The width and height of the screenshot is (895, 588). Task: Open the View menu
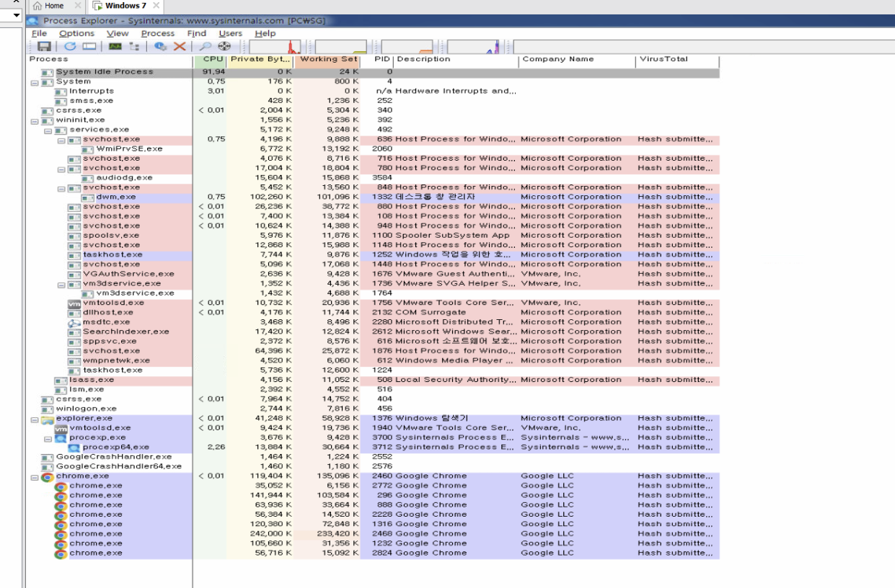118,33
